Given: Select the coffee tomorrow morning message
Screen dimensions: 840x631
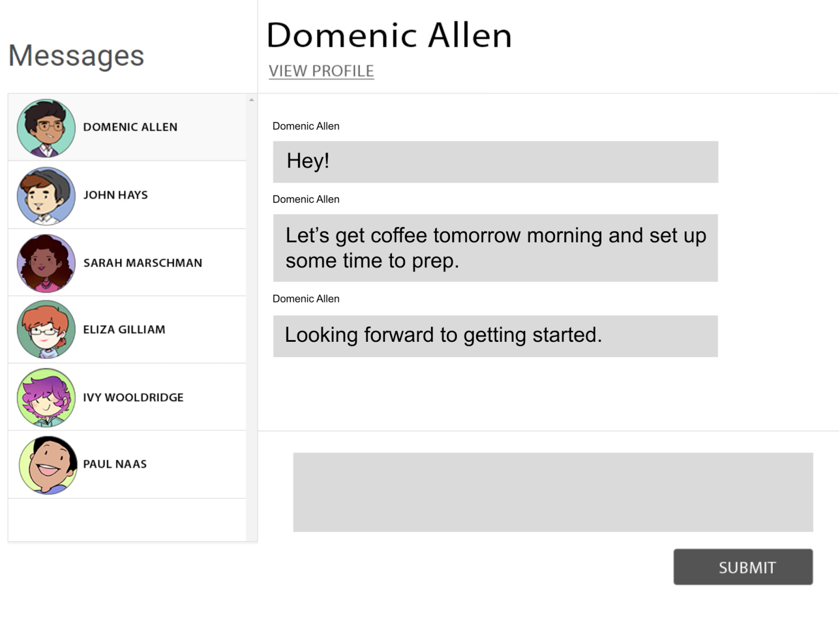Looking at the screenshot, I should [495, 248].
